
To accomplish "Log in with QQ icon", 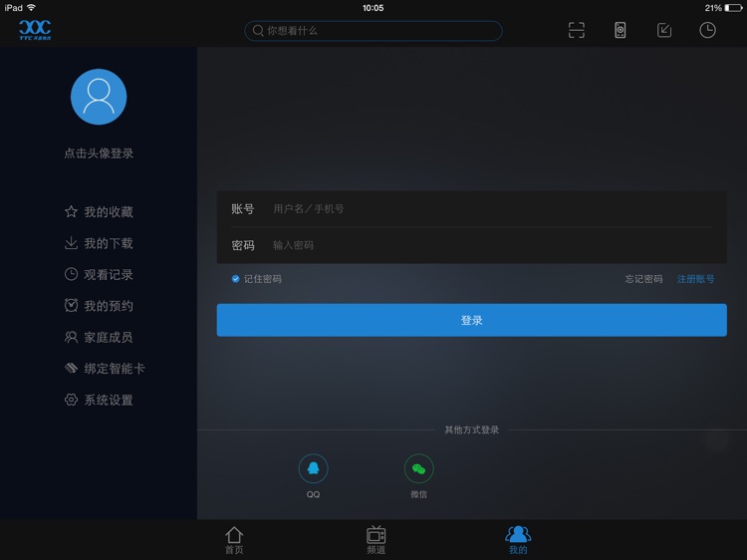I will pyautogui.click(x=313, y=468).
